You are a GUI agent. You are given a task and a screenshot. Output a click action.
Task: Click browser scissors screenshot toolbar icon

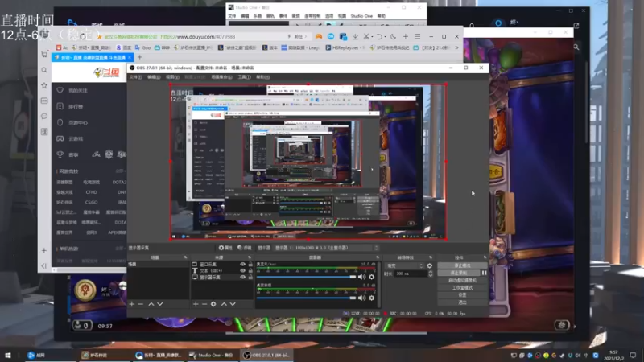tap(366, 36)
